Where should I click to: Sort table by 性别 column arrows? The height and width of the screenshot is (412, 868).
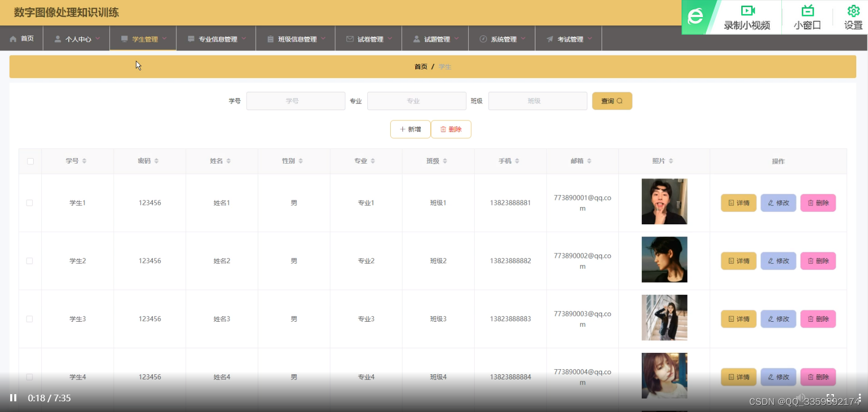pyautogui.click(x=301, y=161)
